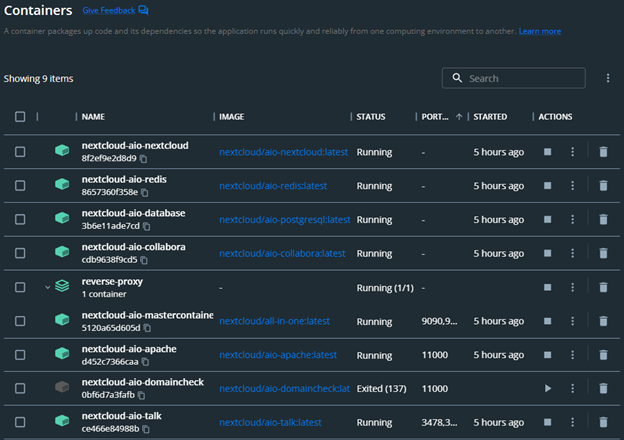
Task: Open more actions for nextcloud-aio-mastercontainer
Action: (572, 321)
